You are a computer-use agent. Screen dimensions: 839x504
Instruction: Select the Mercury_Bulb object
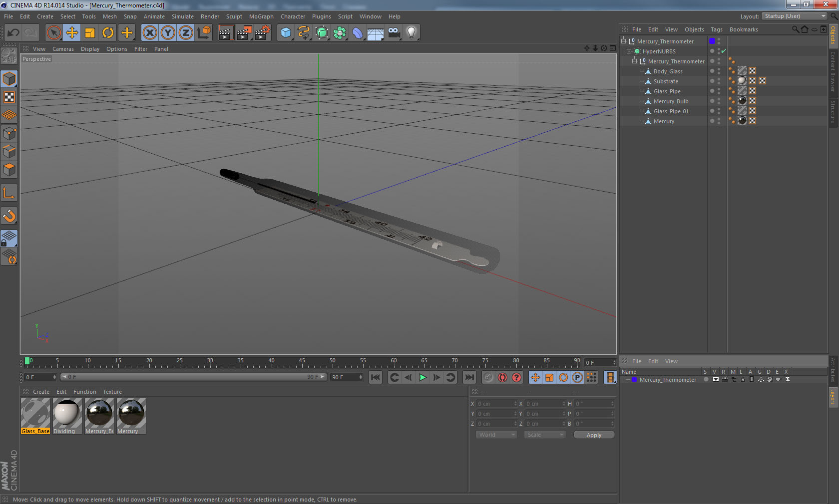click(671, 101)
